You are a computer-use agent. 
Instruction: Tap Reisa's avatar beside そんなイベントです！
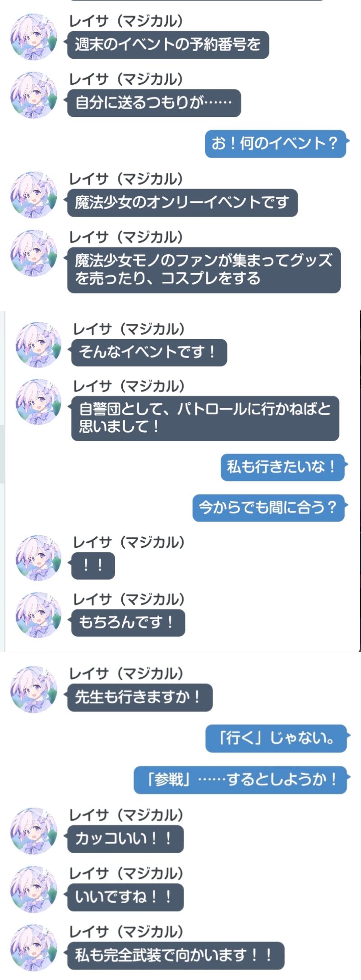pyautogui.click(x=38, y=345)
